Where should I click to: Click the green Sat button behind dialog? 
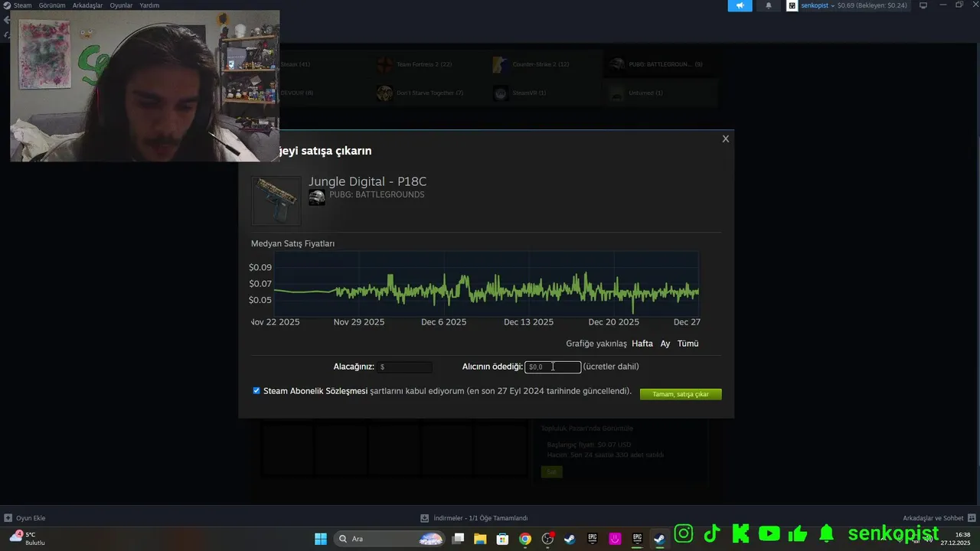coord(551,472)
